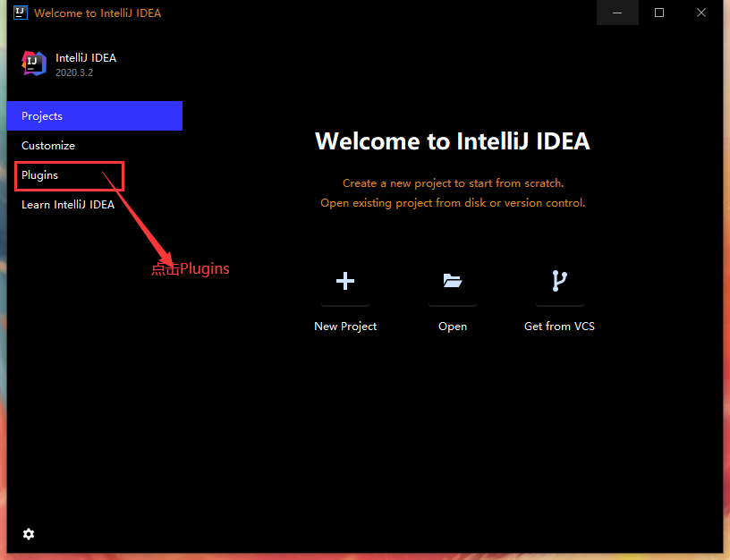This screenshot has width=730, height=560.
Task: Click the IJ icon in title bar
Action: pos(20,13)
